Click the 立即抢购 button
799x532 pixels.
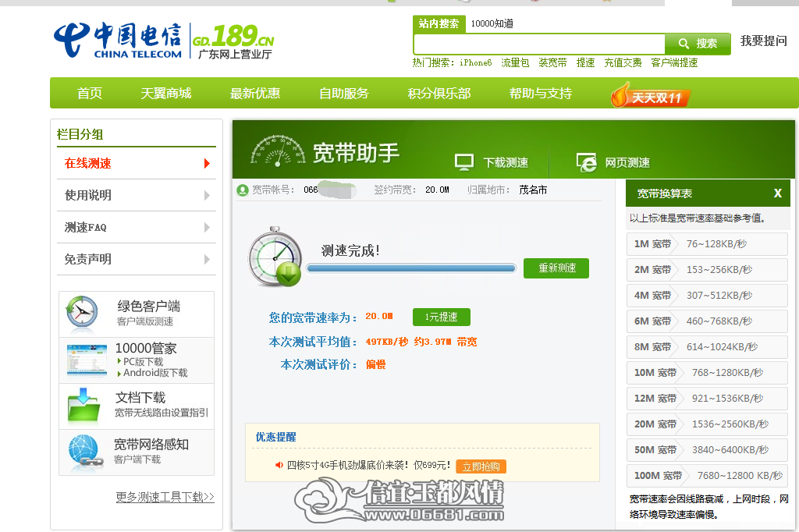coord(481,466)
